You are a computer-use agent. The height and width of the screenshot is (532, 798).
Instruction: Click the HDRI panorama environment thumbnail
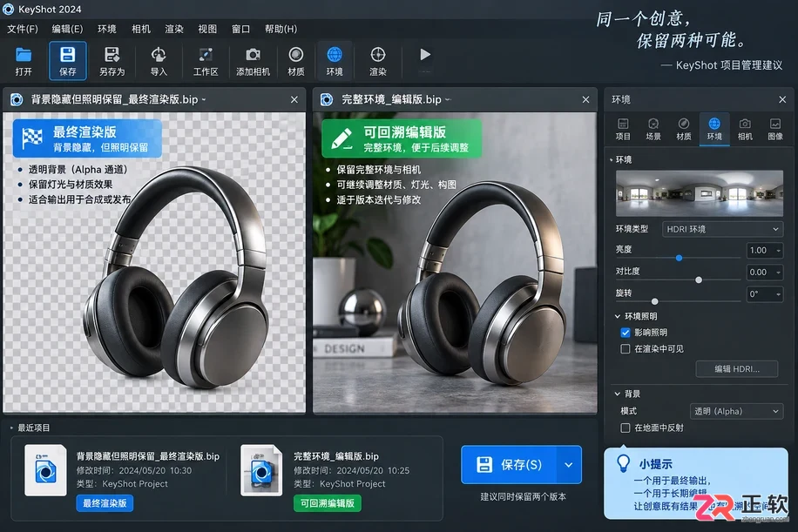point(700,193)
